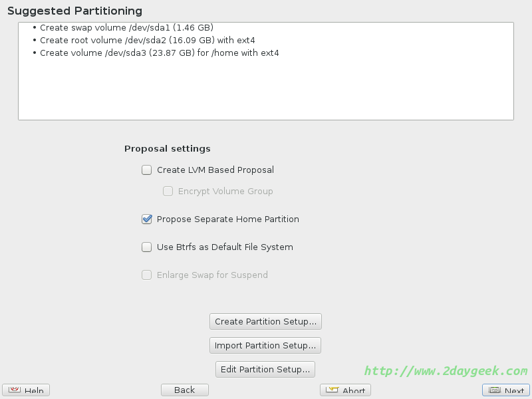
Task: Click the Abort button icon
Action: pyautogui.click(x=332, y=390)
